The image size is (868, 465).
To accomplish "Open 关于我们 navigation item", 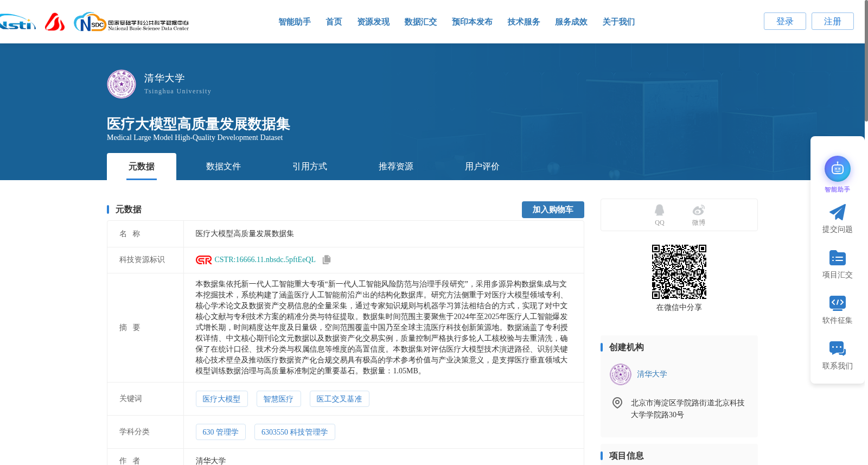I will click(x=618, y=22).
